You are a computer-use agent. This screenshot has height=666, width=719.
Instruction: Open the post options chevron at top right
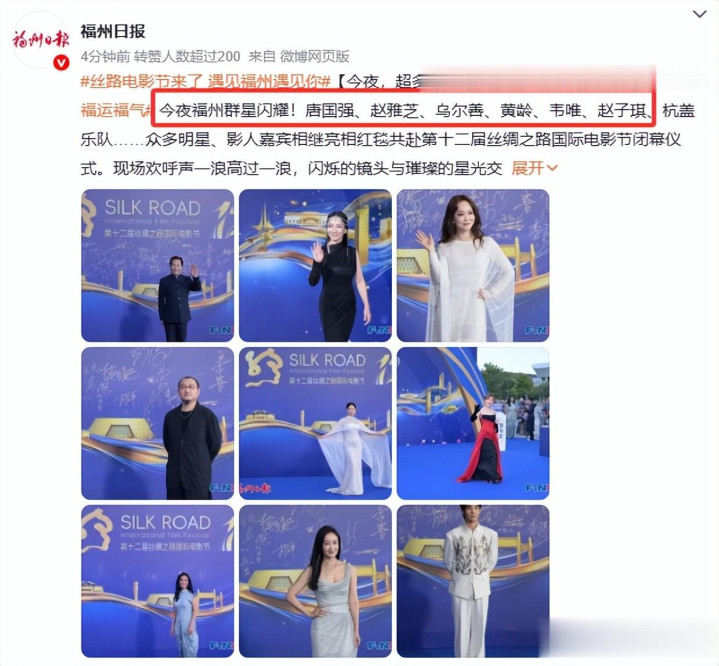[x=699, y=14]
